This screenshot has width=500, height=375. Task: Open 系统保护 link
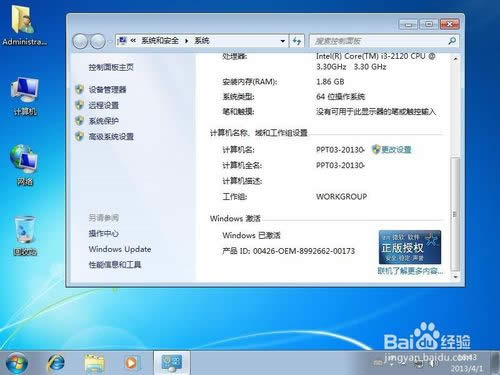click(104, 121)
